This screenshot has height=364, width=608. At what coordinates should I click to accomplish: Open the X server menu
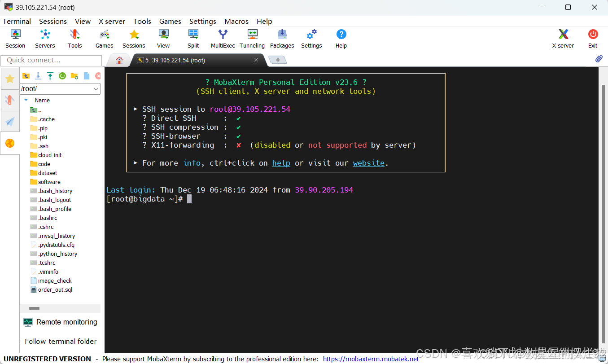(112, 21)
